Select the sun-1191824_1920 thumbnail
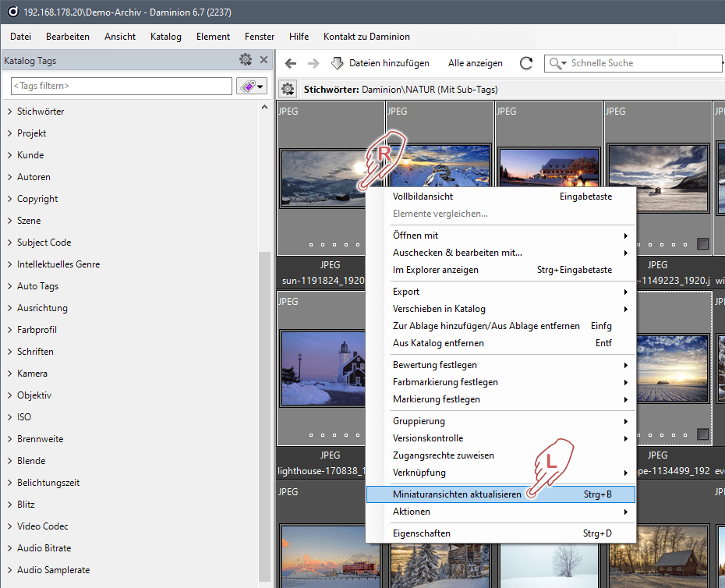 point(322,178)
